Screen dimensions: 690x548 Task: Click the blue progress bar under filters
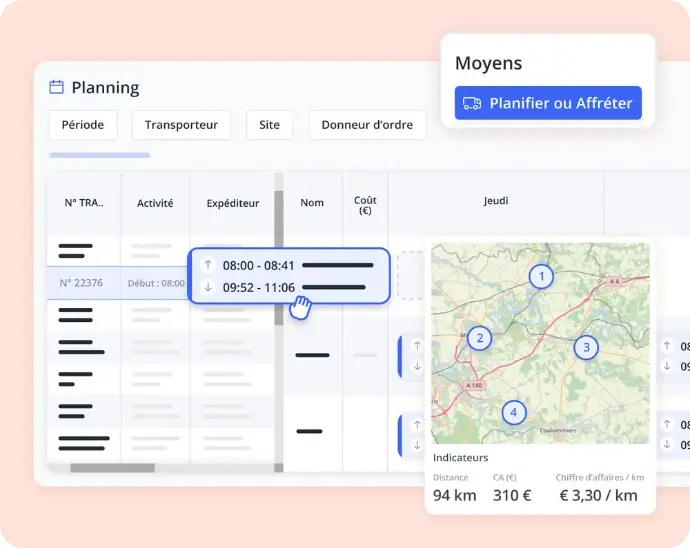pos(100,155)
